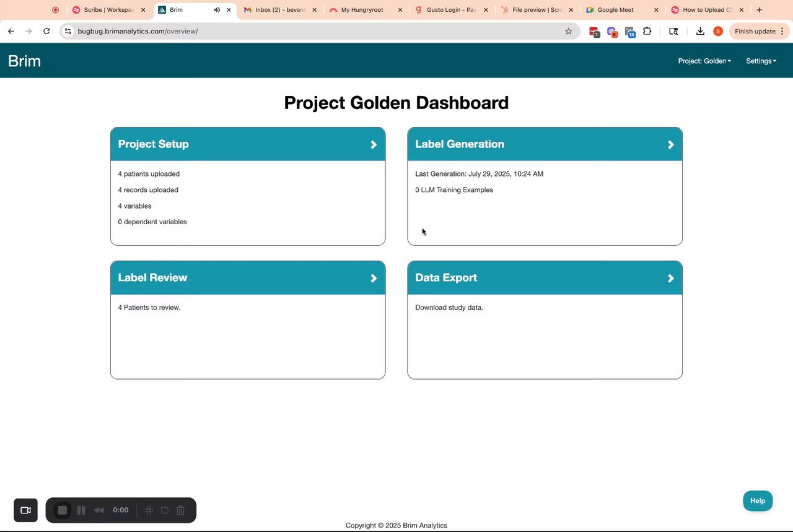Click the Help button
This screenshot has height=532, width=793.
(758, 501)
